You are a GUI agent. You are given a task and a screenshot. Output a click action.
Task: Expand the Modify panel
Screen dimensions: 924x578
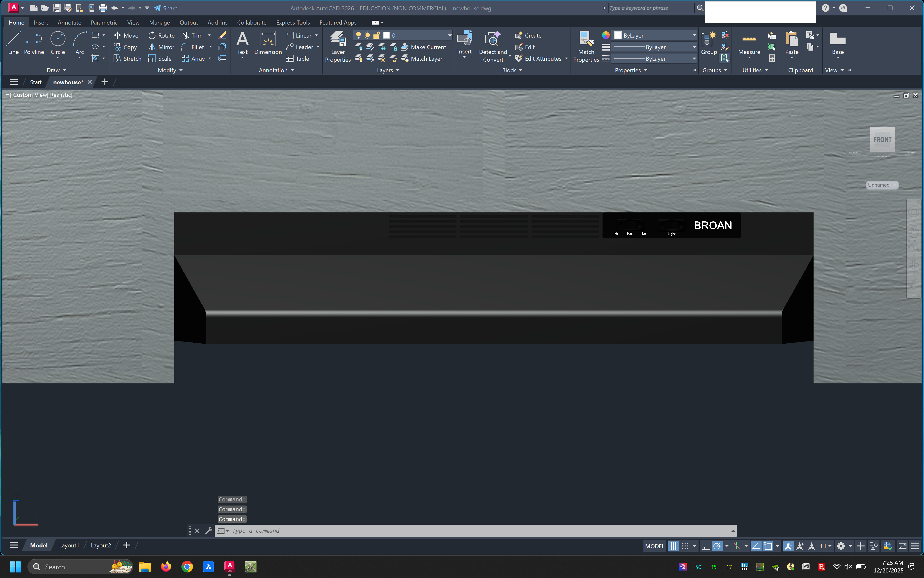tap(170, 70)
